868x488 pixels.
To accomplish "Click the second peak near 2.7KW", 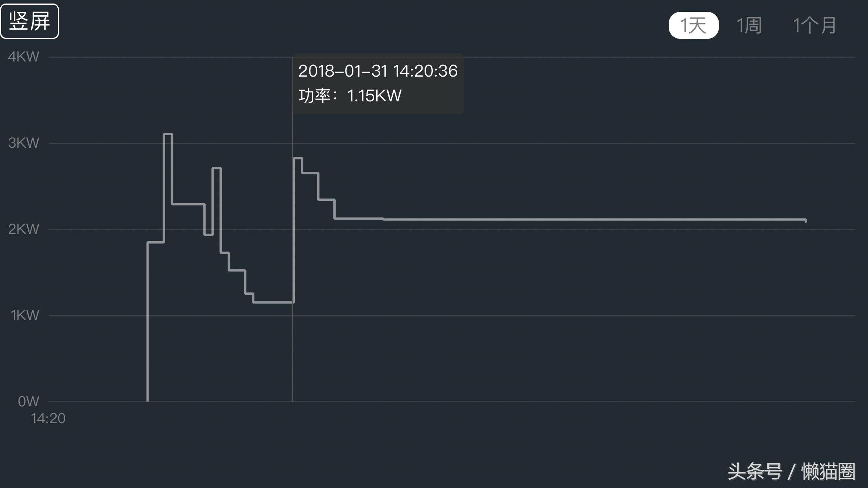I will click(217, 169).
